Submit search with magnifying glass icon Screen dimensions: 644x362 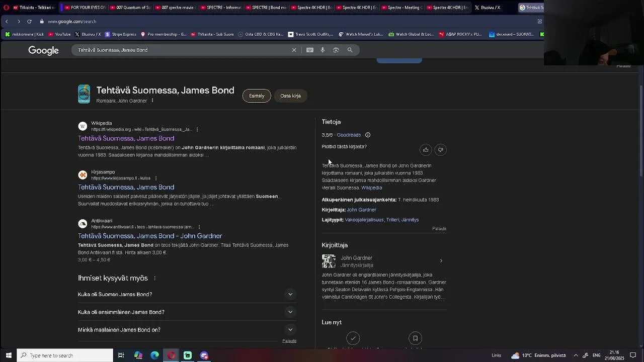coord(350,50)
